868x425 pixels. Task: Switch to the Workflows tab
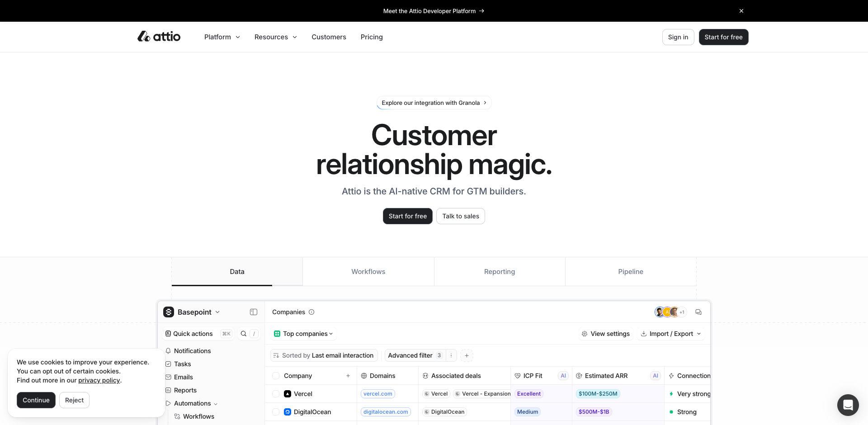pos(368,272)
